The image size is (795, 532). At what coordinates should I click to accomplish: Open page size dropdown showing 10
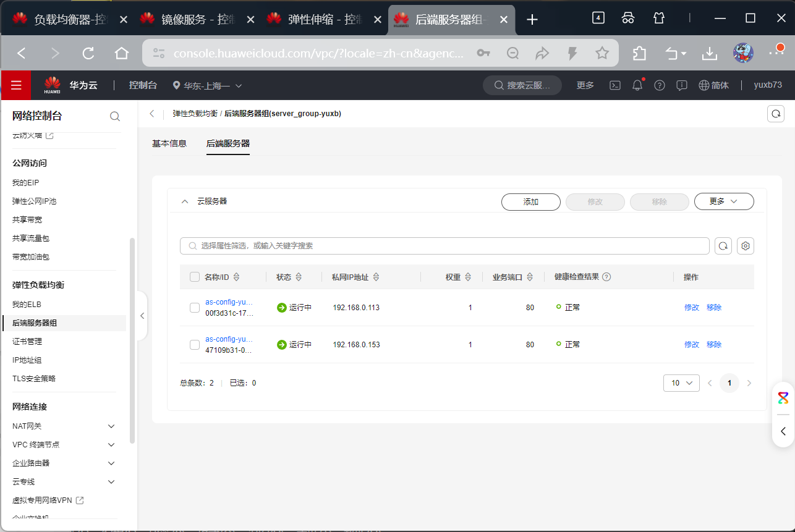coord(681,383)
